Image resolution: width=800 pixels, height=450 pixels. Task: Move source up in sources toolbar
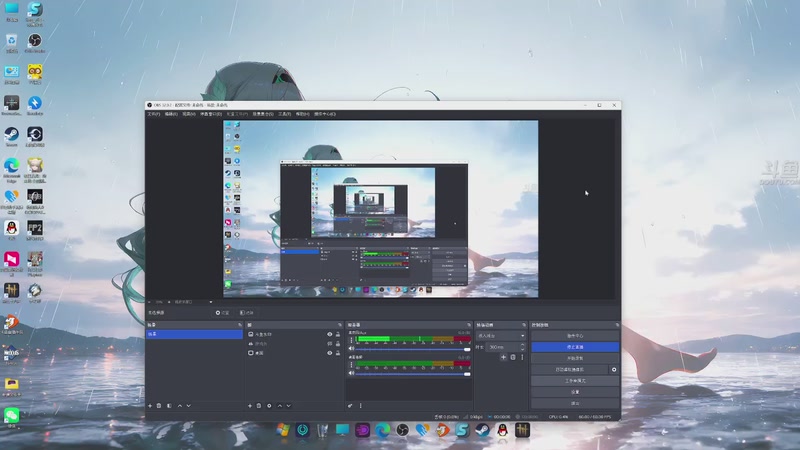pos(280,406)
